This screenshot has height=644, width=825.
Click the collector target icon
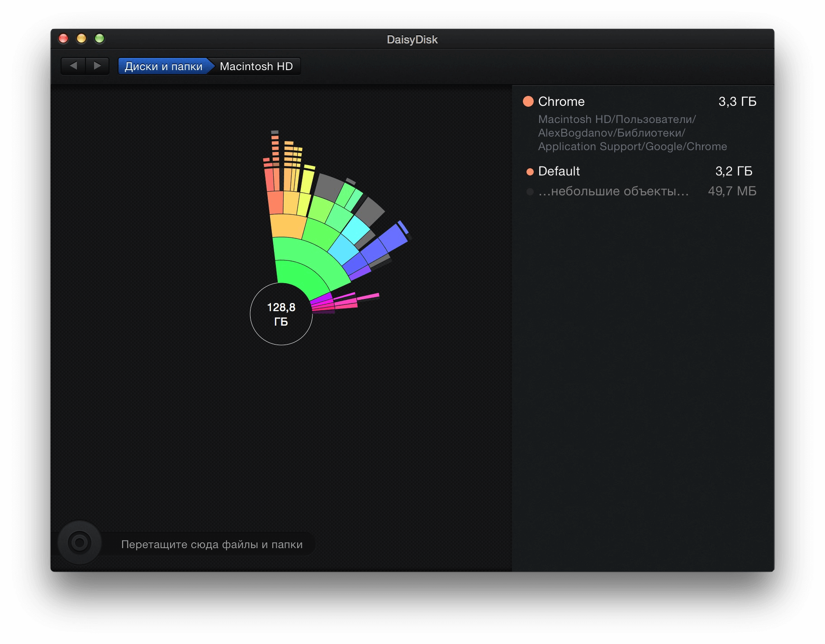[80, 542]
